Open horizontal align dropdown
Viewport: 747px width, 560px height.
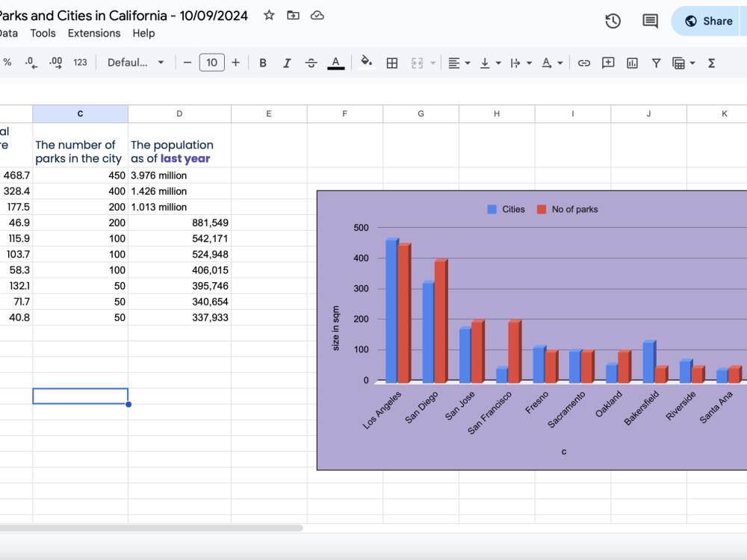point(459,63)
